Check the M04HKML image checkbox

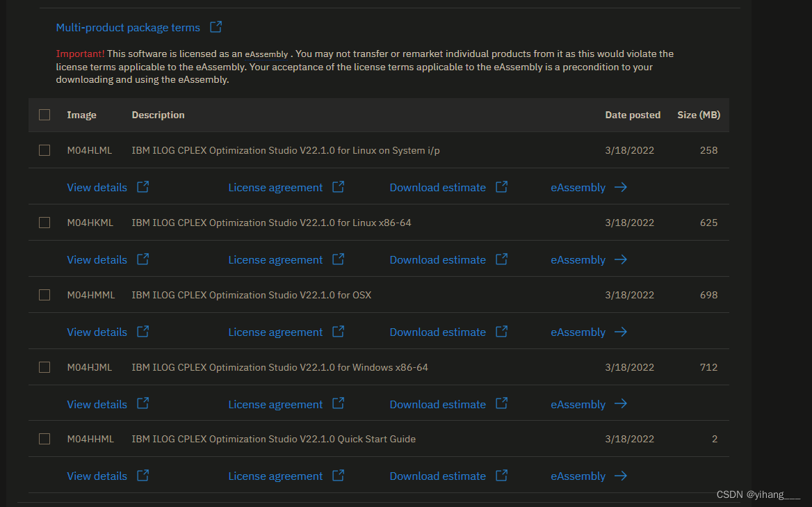click(44, 223)
